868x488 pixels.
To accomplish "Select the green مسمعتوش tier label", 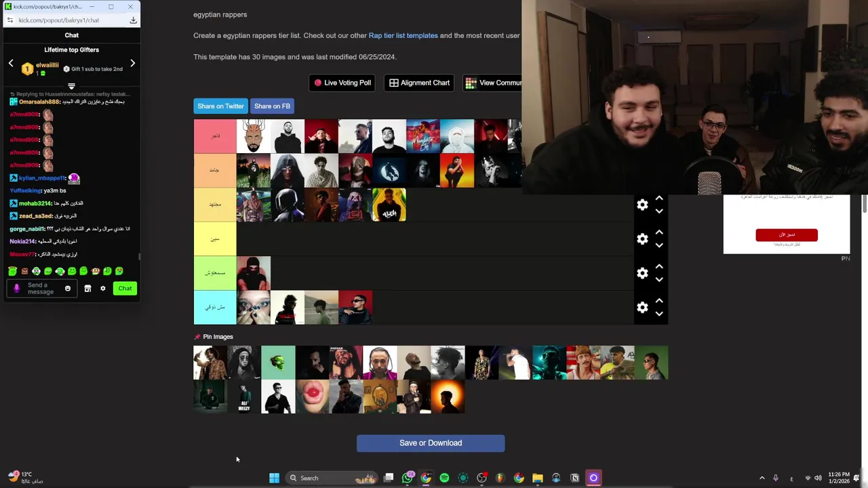I will pyautogui.click(x=215, y=273).
